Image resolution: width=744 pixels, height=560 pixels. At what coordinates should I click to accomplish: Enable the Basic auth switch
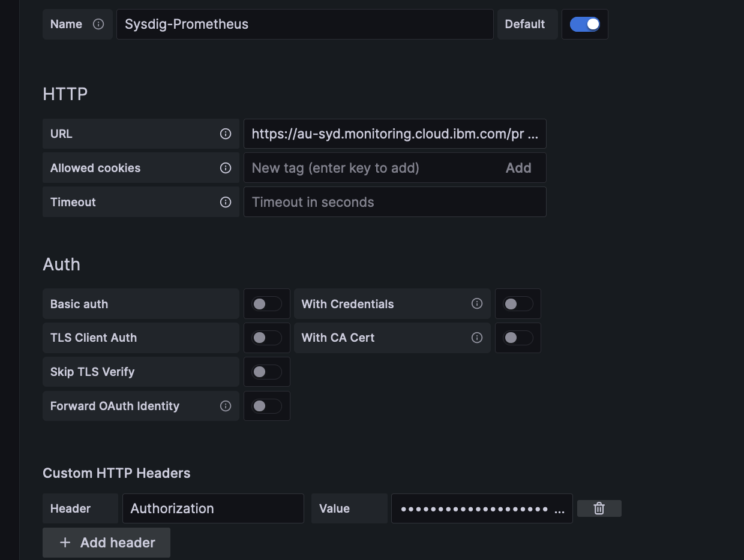(x=266, y=304)
